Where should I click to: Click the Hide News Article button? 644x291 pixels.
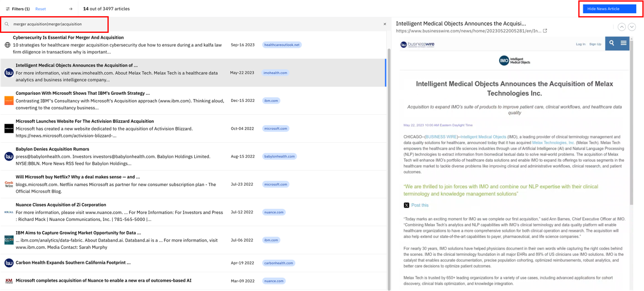tap(609, 9)
